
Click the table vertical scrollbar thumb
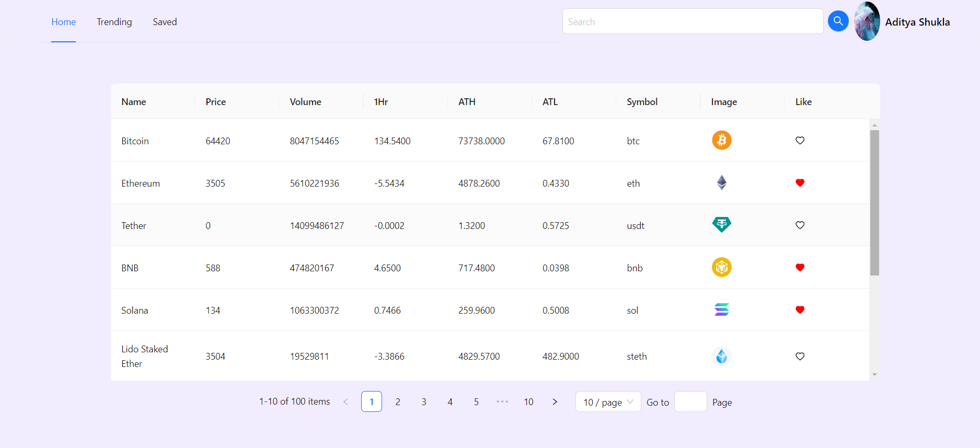coord(874,202)
